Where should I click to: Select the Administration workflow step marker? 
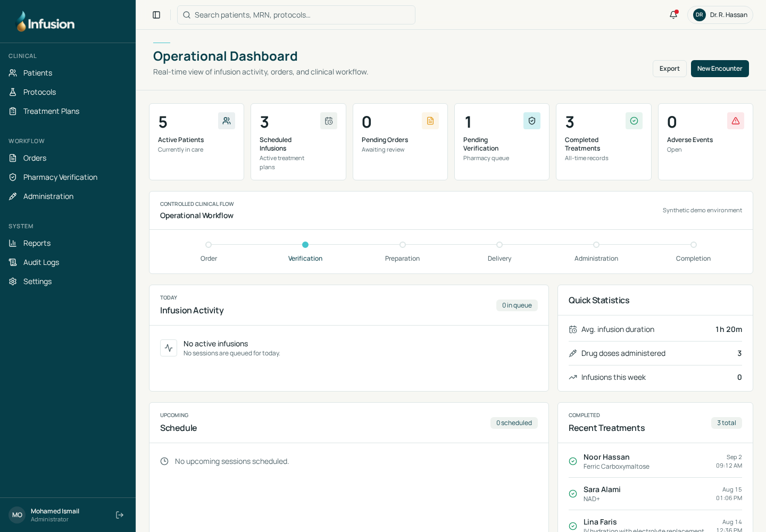coord(596,245)
